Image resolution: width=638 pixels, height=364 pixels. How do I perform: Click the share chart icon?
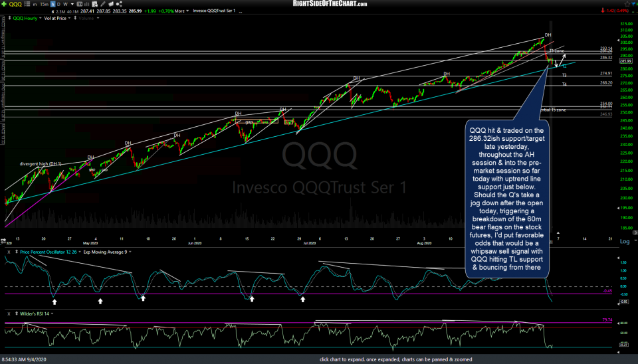coord(119,4)
